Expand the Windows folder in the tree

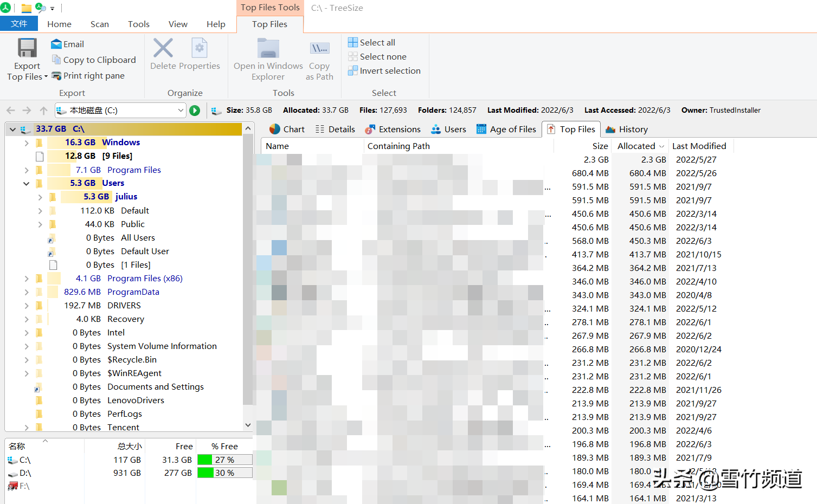pyautogui.click(x=26, y=142)
